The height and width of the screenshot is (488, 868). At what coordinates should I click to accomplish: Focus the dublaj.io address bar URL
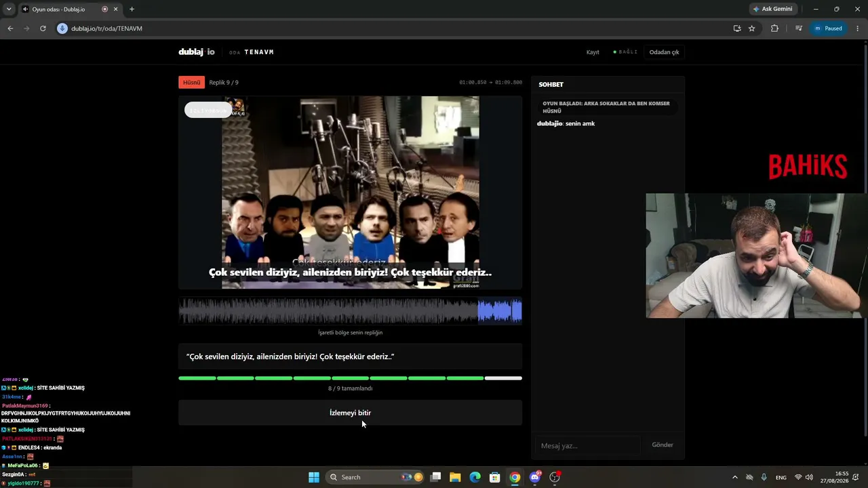tap(106, 28)
